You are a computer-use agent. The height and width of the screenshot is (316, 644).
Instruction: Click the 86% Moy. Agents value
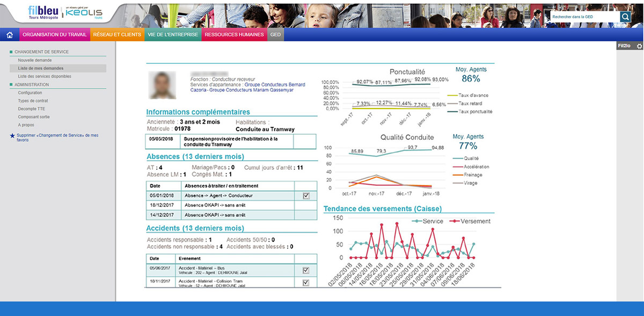[x=471, y=78]
